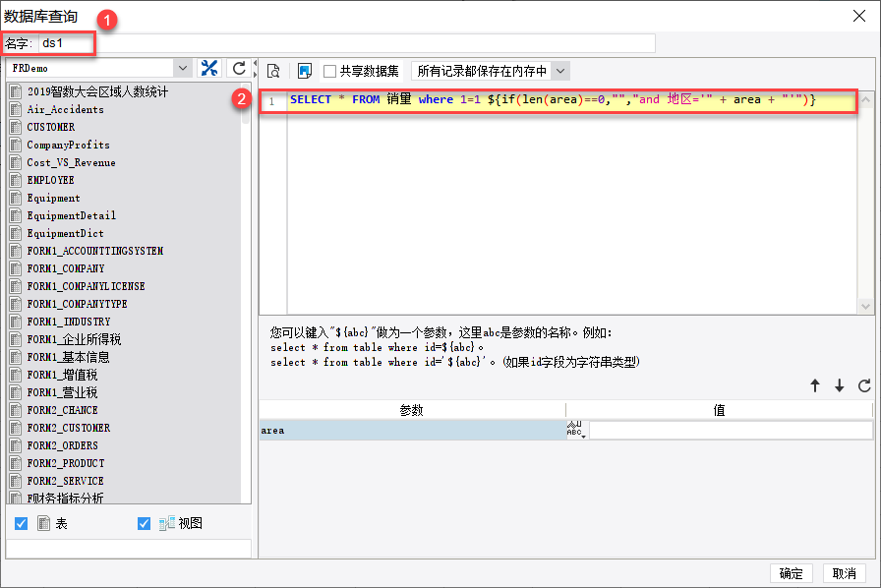Screen dimensions: 881x588
Task: Refresh the parameter list icon
Action: 864,385
